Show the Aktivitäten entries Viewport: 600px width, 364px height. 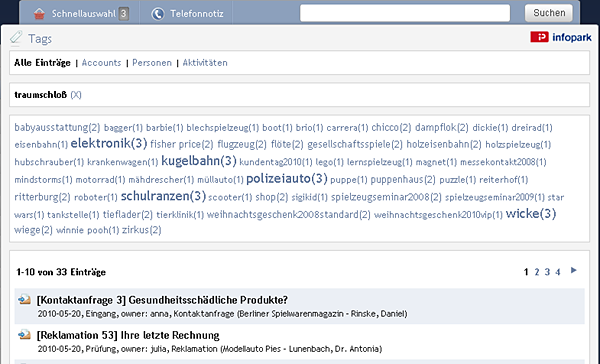pos(205,63)
